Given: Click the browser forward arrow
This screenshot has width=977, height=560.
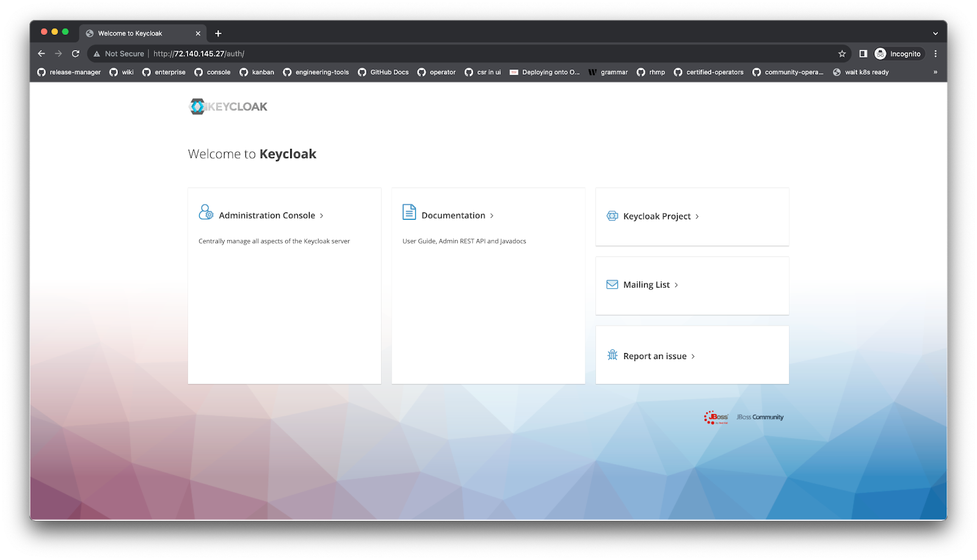Looking at the screenshot, I should (x=59, y=54).
